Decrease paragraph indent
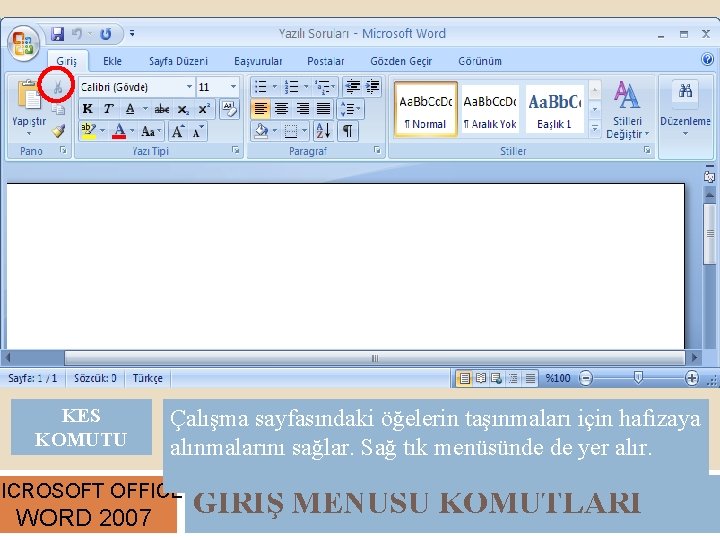This screenshot has height=540, width=720. click(x=353, y=86)
